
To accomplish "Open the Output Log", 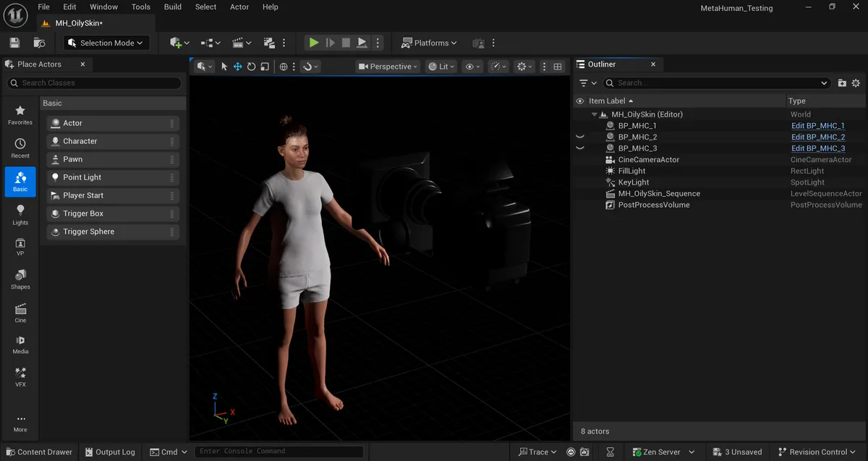I will 109,452.
